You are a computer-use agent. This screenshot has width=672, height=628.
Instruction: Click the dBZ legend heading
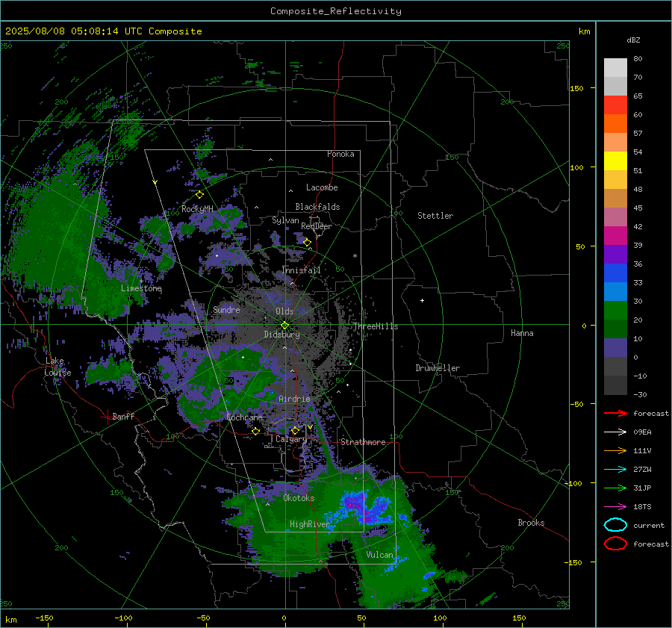click(633, 40)
